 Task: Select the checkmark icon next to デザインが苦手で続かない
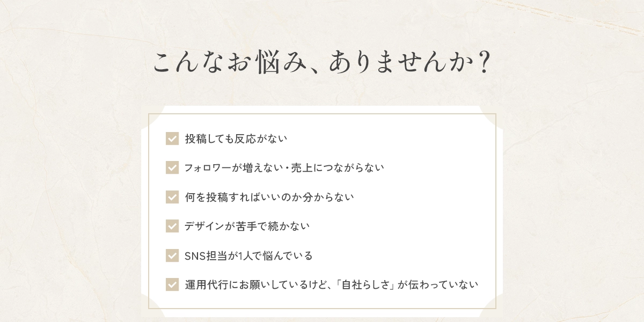(172, 226)
